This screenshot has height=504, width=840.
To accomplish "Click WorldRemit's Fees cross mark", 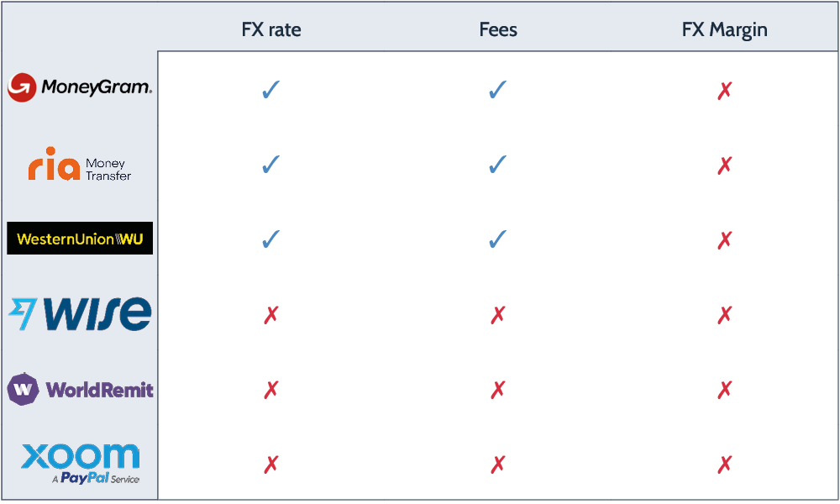I will tap(498, 391).
